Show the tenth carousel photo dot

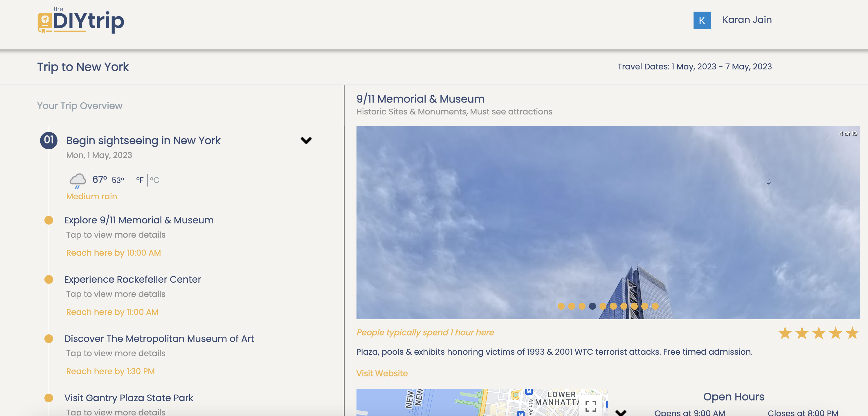click(655, 306)
